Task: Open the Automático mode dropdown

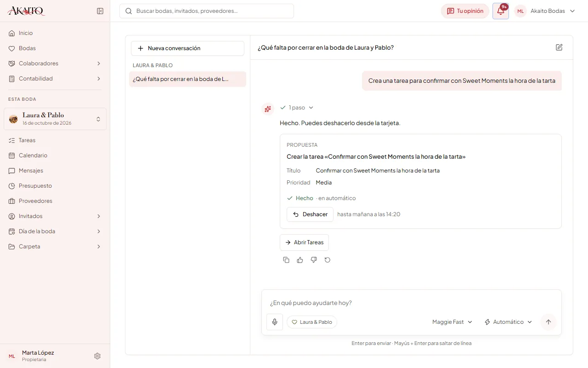Action: (x=508, y=322)
